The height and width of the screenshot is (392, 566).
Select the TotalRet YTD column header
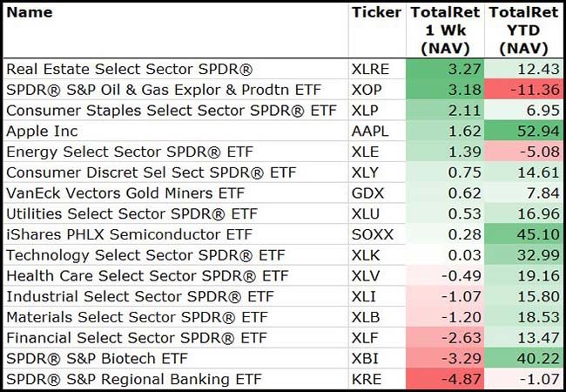(x=523, y=30)
